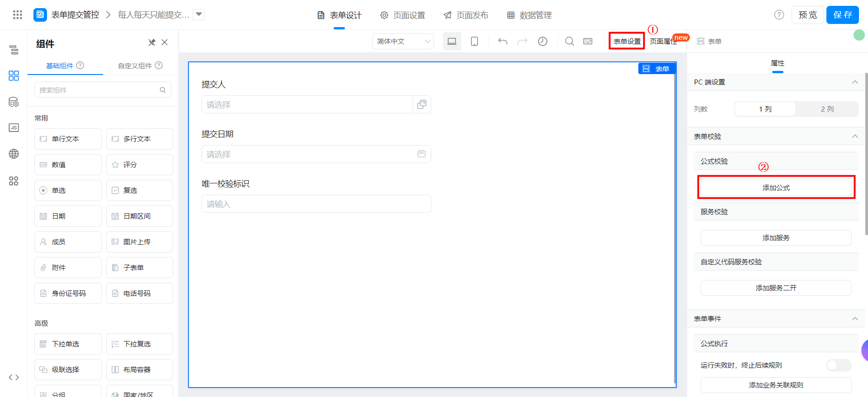The image size is (868, 397).
Task: Click the 提交人 select field
Action: pyautogui.click(x=316, y=104)
